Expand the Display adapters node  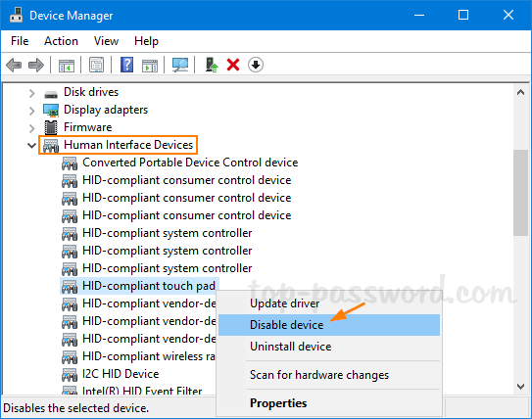tap(32, 111)
